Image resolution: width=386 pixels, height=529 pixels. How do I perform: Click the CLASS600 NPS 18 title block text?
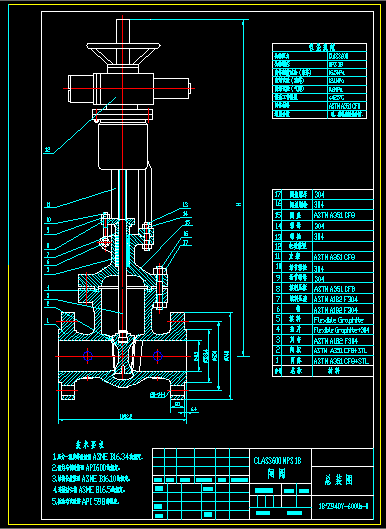click(277, 461)
